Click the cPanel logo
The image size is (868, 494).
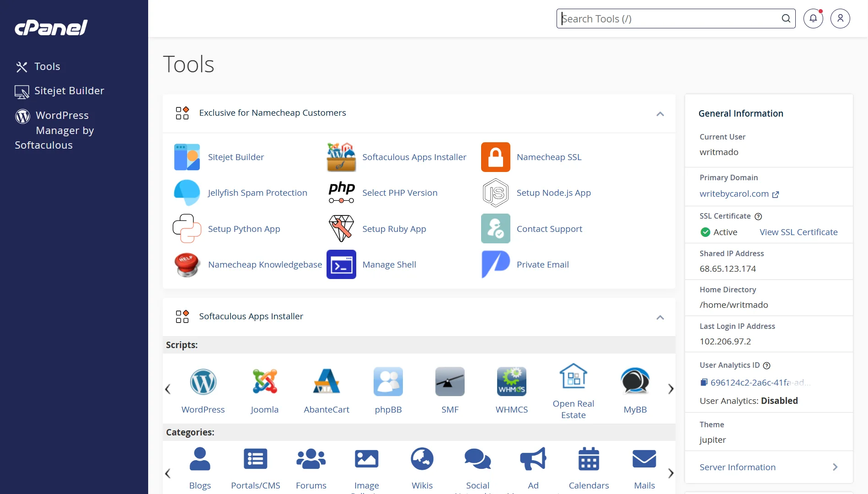point(51,28)
